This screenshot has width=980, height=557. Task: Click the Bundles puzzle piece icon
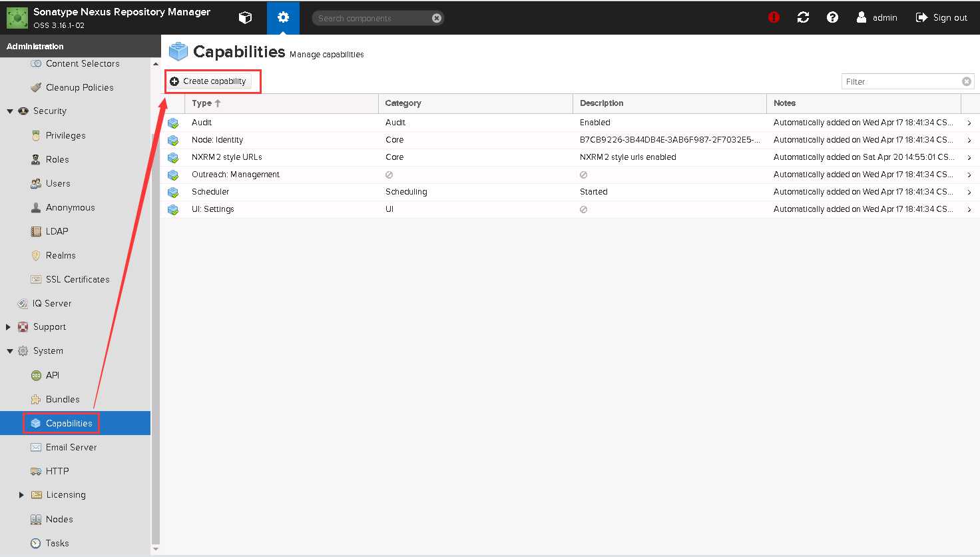tap(36, 399)
